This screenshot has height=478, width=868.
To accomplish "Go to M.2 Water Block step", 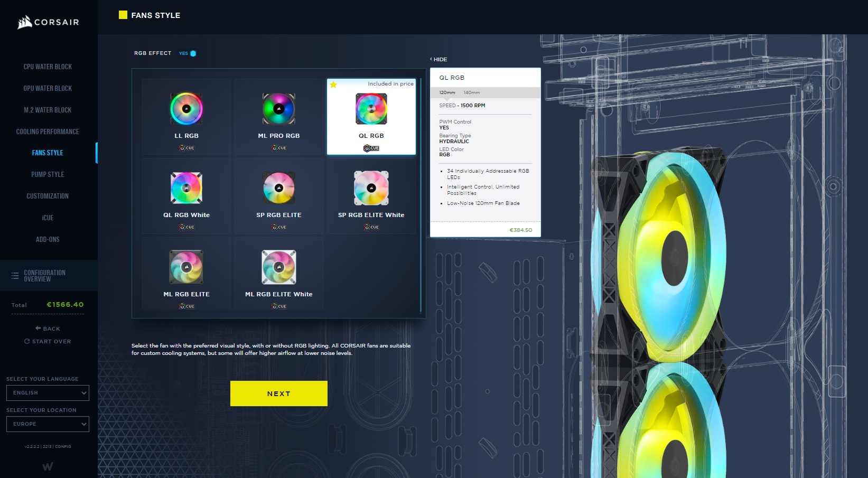I will tap(48, 110).
